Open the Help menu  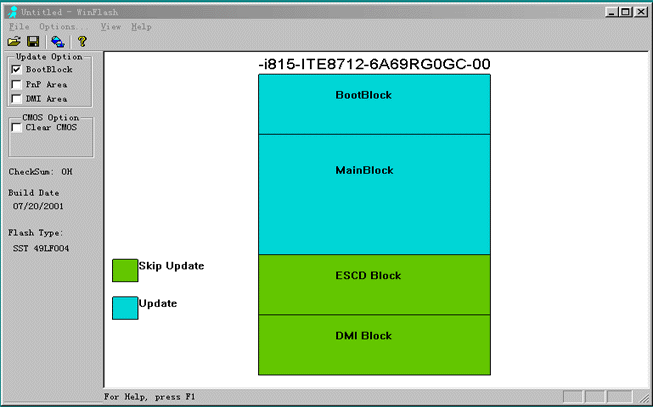142,27
